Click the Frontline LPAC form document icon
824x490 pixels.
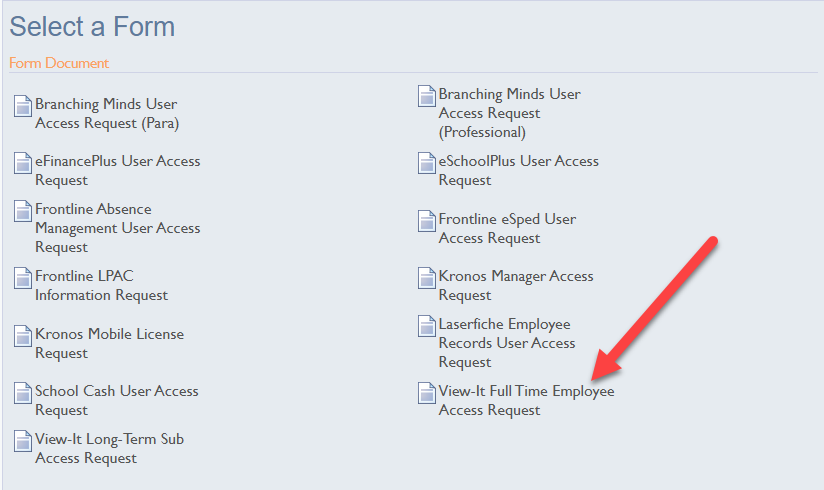23,278
